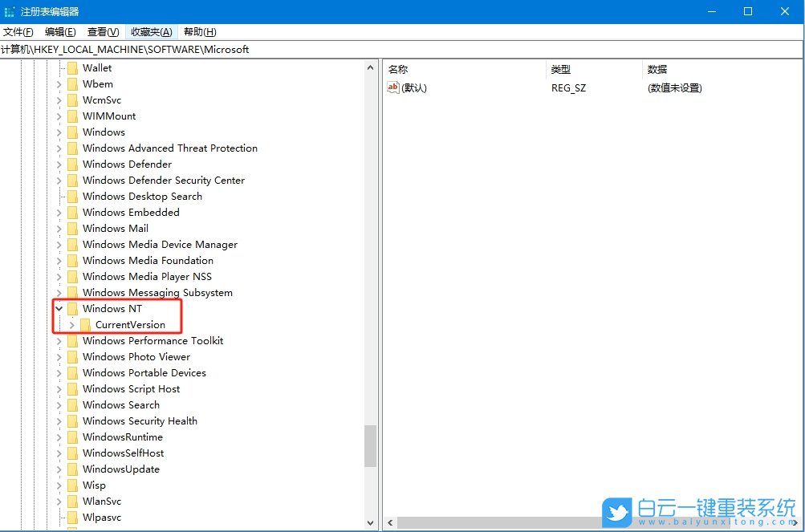The width and height of the screenshot is (805, 532).
Task: Expand the CurrentVersion key
Action: tap(71, 324)
